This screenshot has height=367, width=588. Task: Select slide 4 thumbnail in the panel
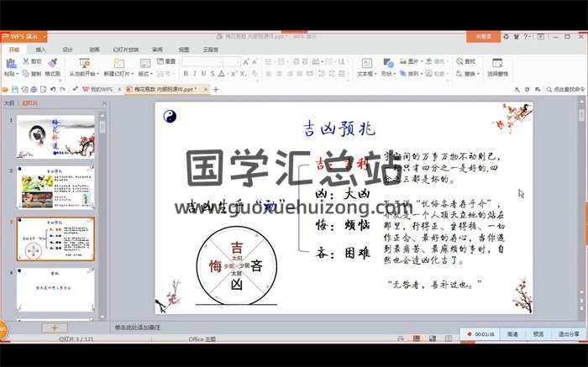click(55, 290)
